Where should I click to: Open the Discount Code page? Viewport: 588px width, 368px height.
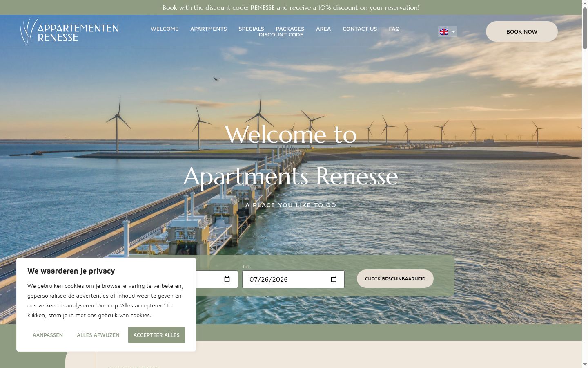[281, 35]
